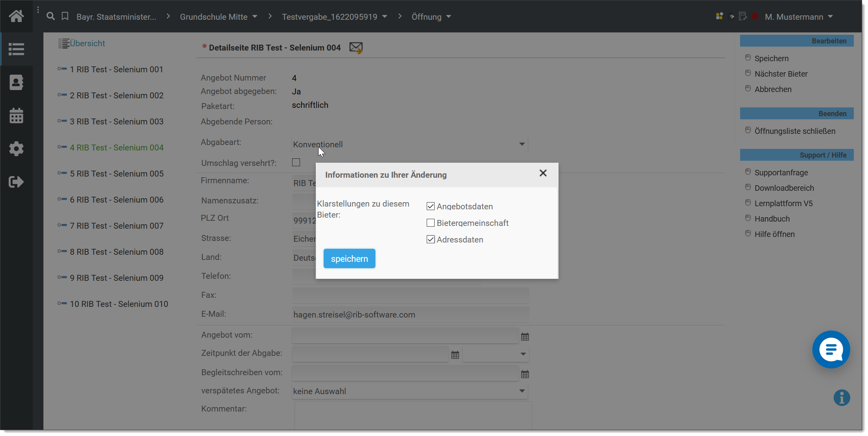Select 2 RIB Test - Selenium 002
The width and height of the screenshot is (868, 436).
pos(116,95)
